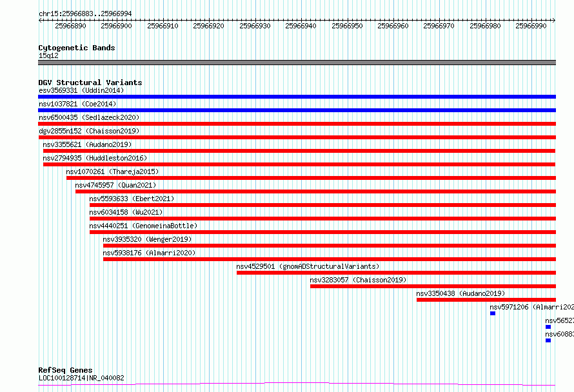Viewport: 574px width, 392px height.
Task: Click the nsv6034158 (Wu2021) label
Action: pyautogui.click(x=126, y=212)
